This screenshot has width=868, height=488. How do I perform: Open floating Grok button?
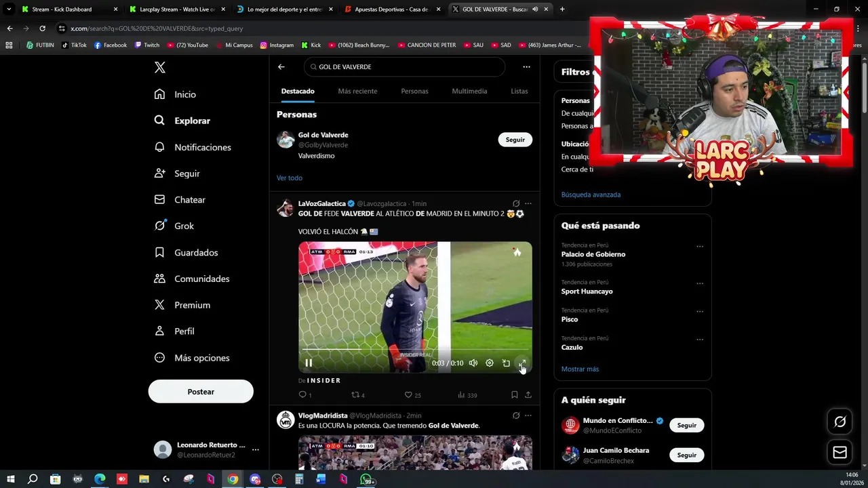840,422
